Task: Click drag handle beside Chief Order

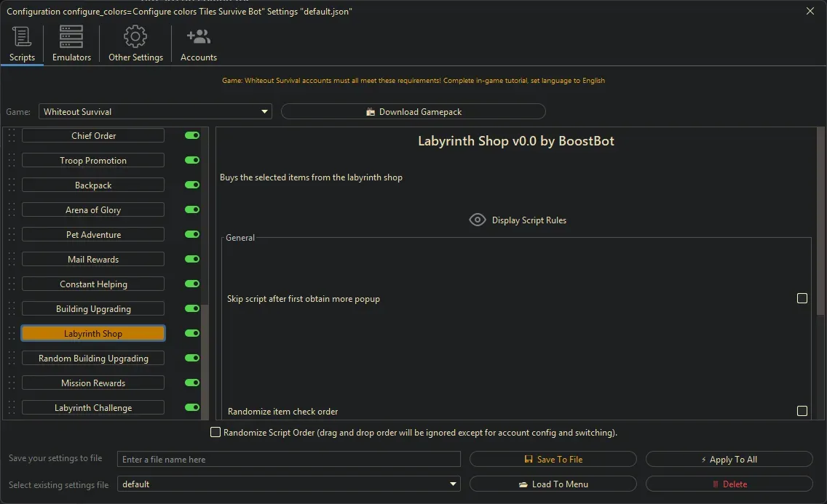Action: [x=12, y=136]
